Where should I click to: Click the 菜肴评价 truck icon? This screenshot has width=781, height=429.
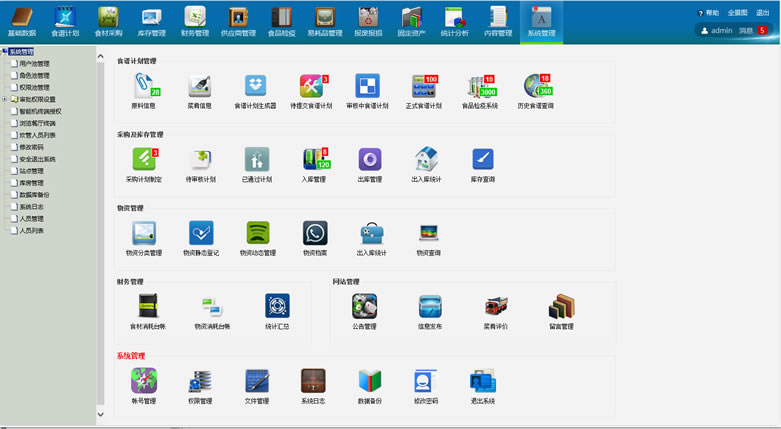tap(496, 306)
